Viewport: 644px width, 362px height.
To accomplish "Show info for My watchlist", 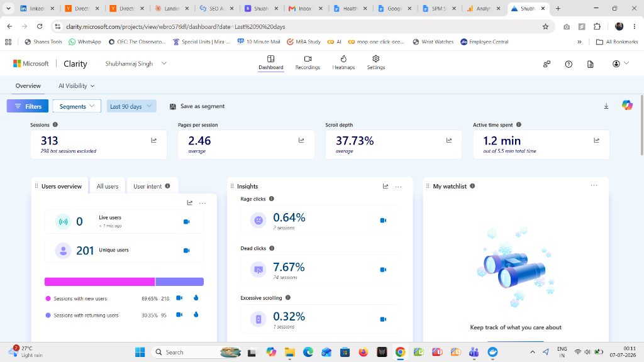I will (472, 186).
